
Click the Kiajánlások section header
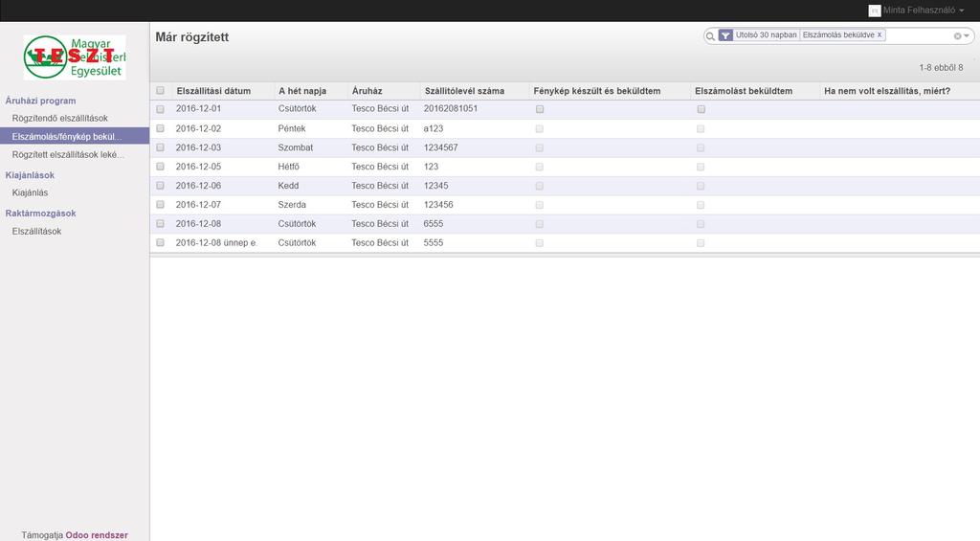[x=30, y=175]
